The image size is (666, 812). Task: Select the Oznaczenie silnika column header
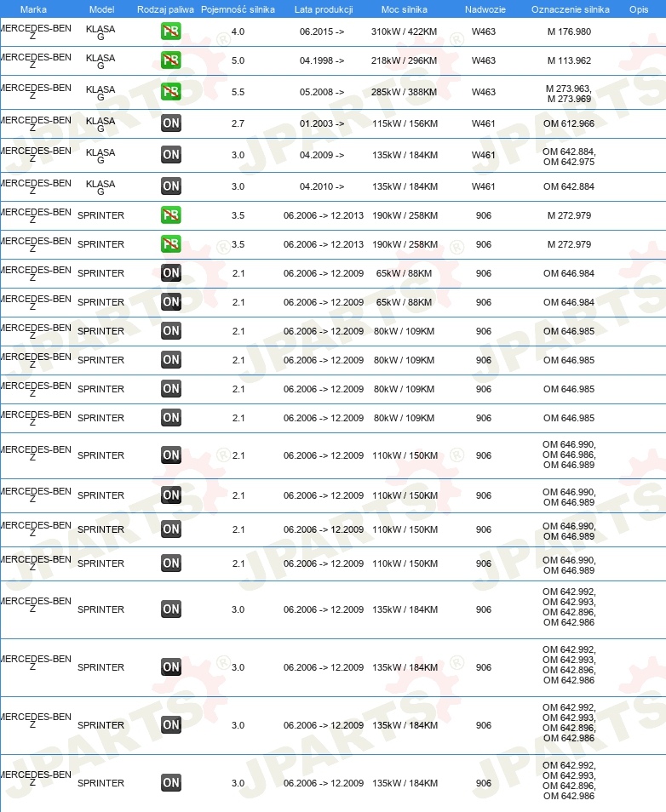tap(570, 9)
